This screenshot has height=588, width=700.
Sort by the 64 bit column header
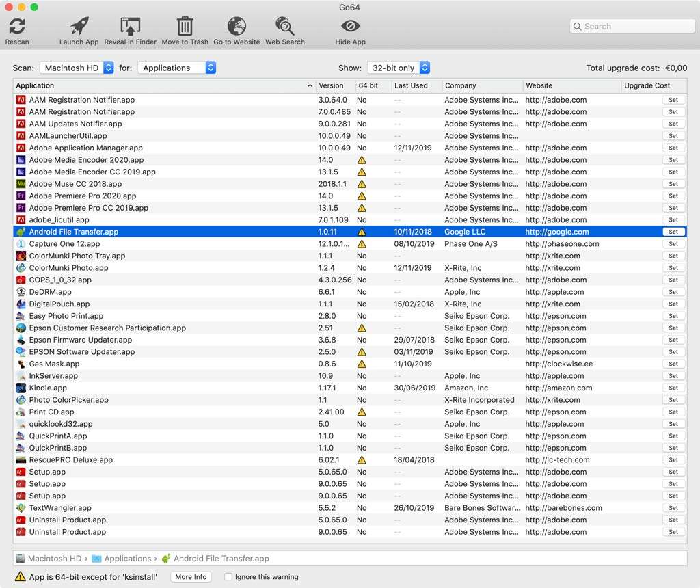point(373,85)
